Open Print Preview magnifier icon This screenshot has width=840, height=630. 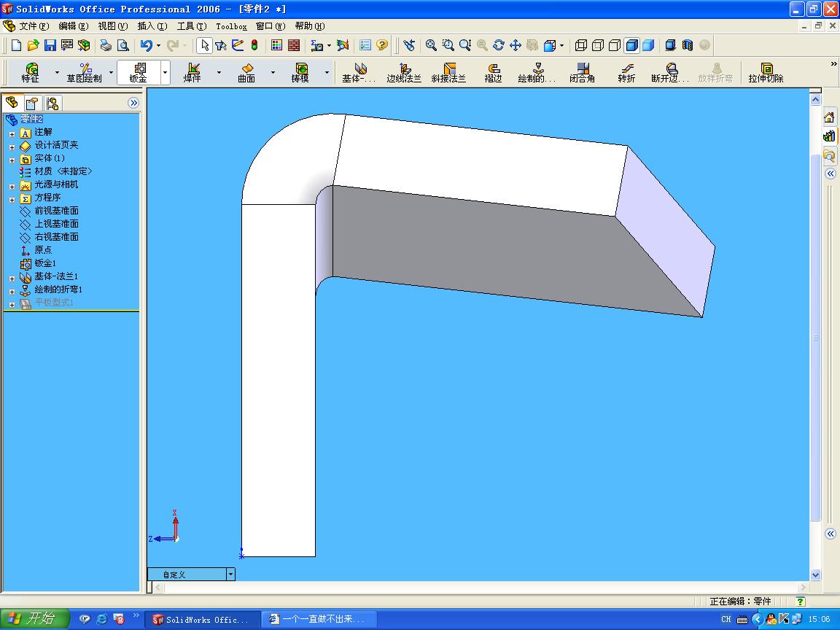click(122, 45)
